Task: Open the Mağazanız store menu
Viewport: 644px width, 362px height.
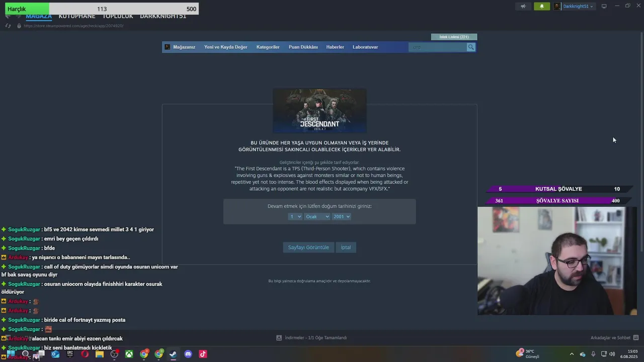Action: tap(184, 47)
